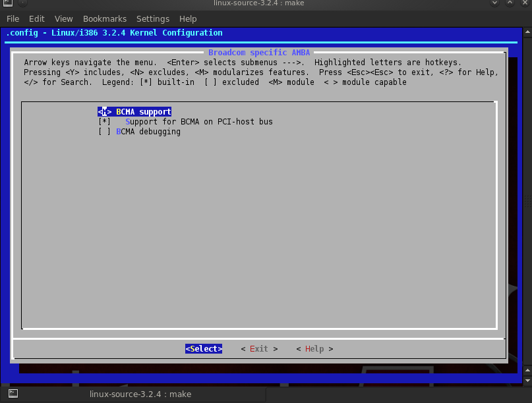Image resolution: width=532 pixels, height=403 pixels.
Task: Click the window title 'linux-source-3.2.4 : make'
Action: (x=258, y=3)
